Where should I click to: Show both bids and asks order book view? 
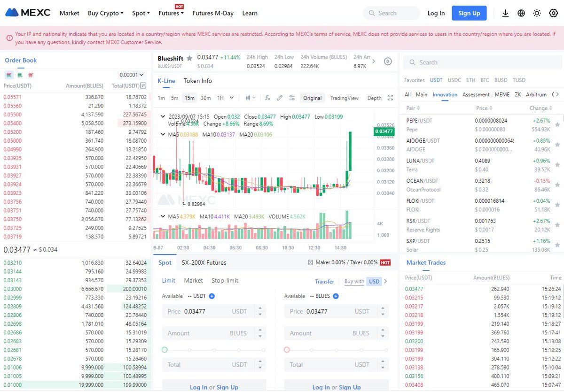pos(9,75)
